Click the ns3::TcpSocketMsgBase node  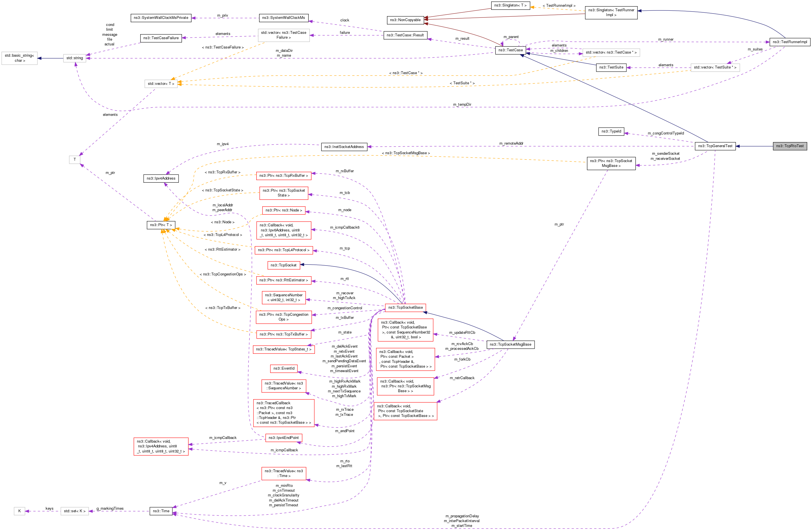click(510, 344)
